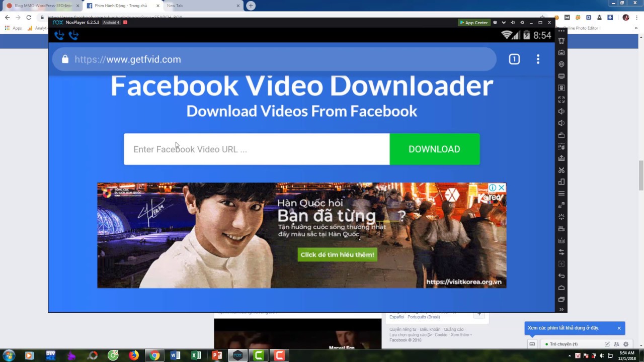Click Facebook new message compose icon

coord(607,344)
